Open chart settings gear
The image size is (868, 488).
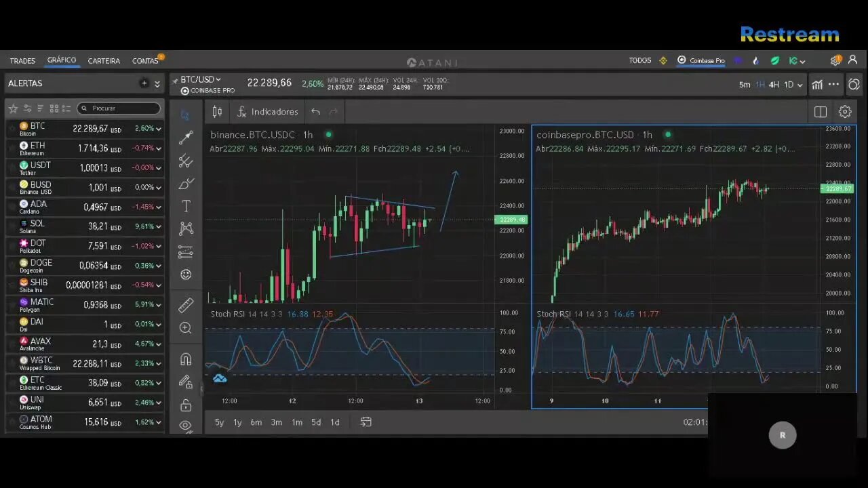[x=845, y=112]
